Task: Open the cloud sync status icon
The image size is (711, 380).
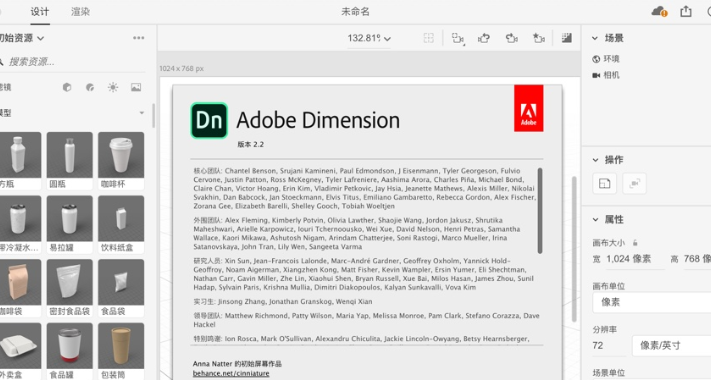Action: point(659,11)
